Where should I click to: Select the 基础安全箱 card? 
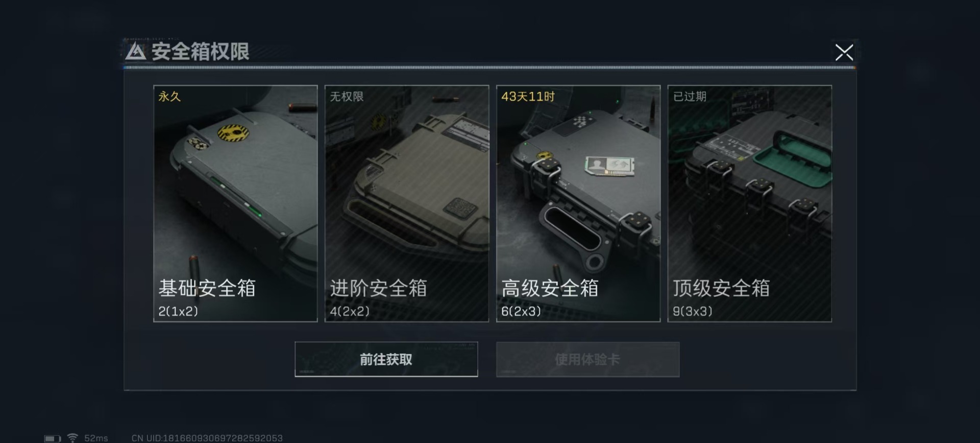pyautogui.click(x=235, y=203)
